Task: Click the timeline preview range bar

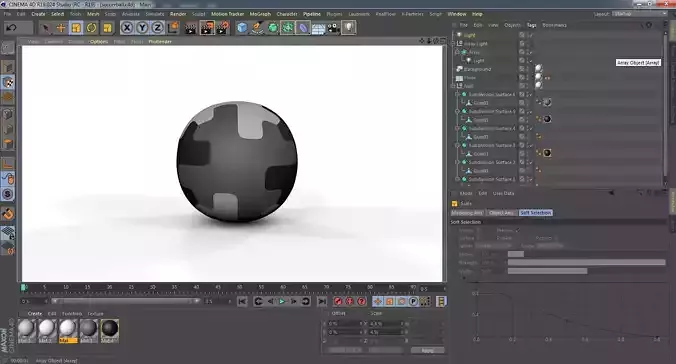Action: tap(125, 301)
